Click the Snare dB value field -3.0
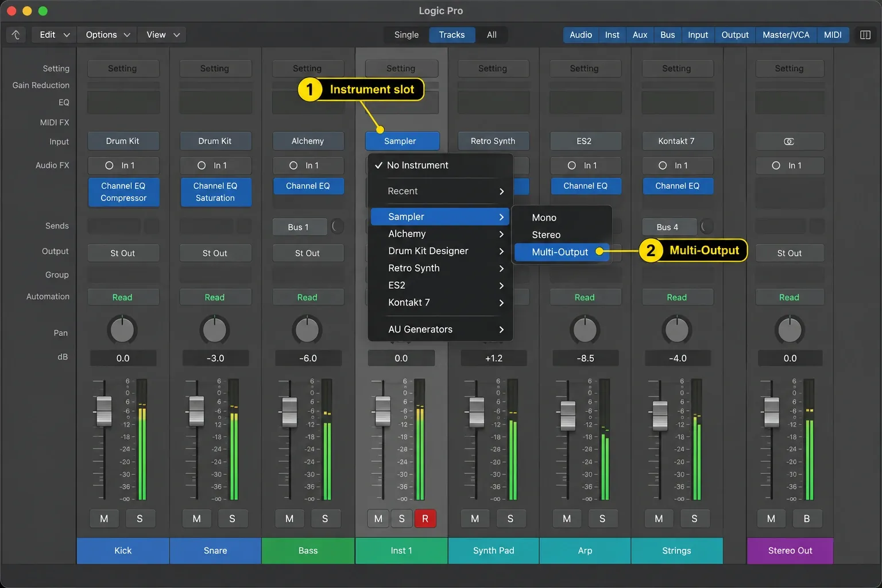Image resolution: width=882 pixels, height=588 pixels. [215, 358]
